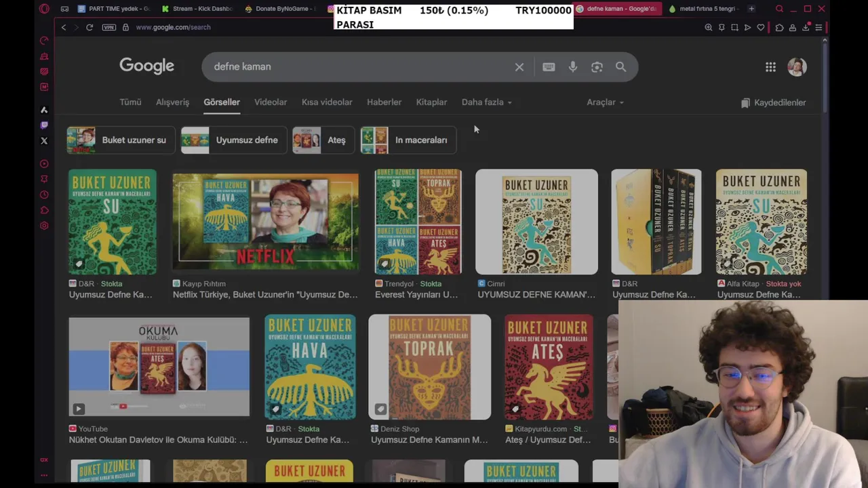This screenshot has height=488, width=868.
Task: Select the Uyumsuz defne suggestion chip
Action: coord(233,140)
